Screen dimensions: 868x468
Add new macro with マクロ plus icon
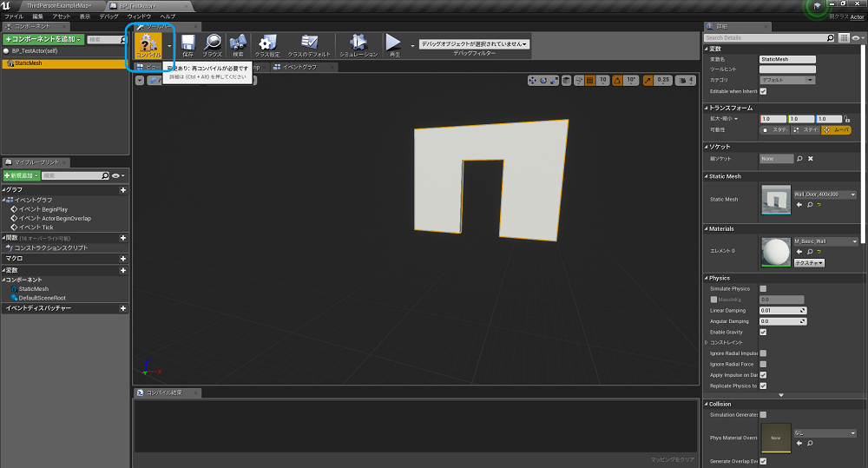coord(123,259)
